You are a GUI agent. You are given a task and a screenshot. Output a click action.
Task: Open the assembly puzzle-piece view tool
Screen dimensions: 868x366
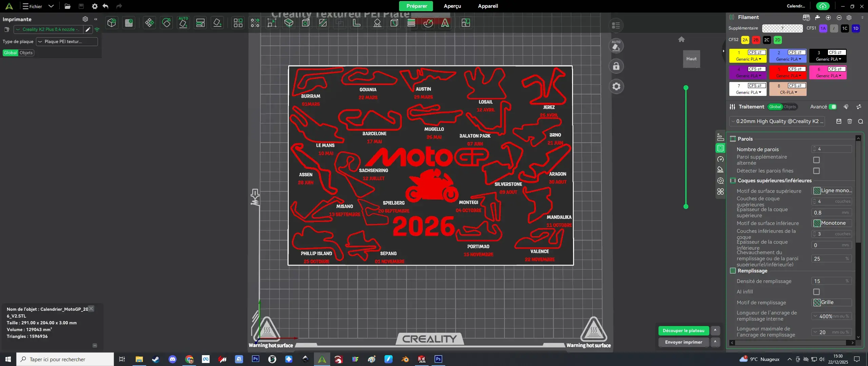pyautogui.click(x=466, y=23)
